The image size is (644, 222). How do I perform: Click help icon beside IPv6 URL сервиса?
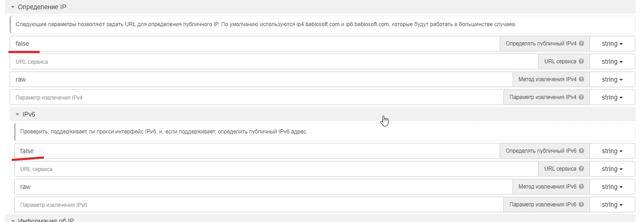[581, 169]
